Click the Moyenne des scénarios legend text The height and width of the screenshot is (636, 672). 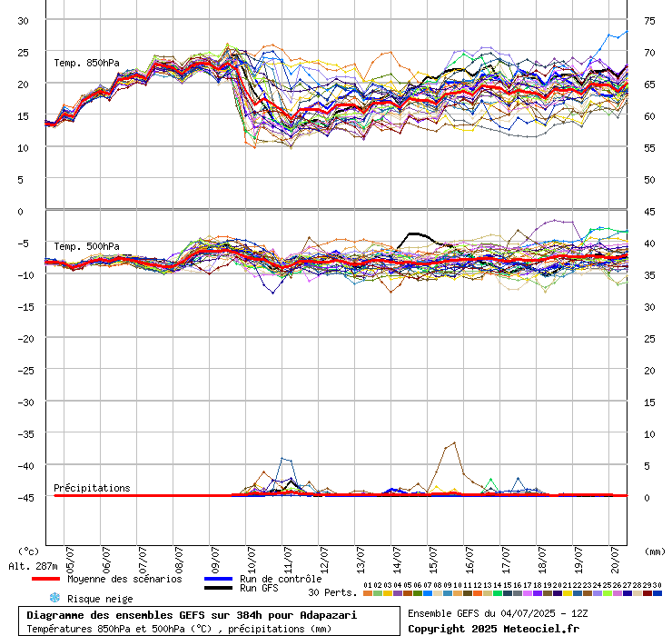(x=124, y=579)
